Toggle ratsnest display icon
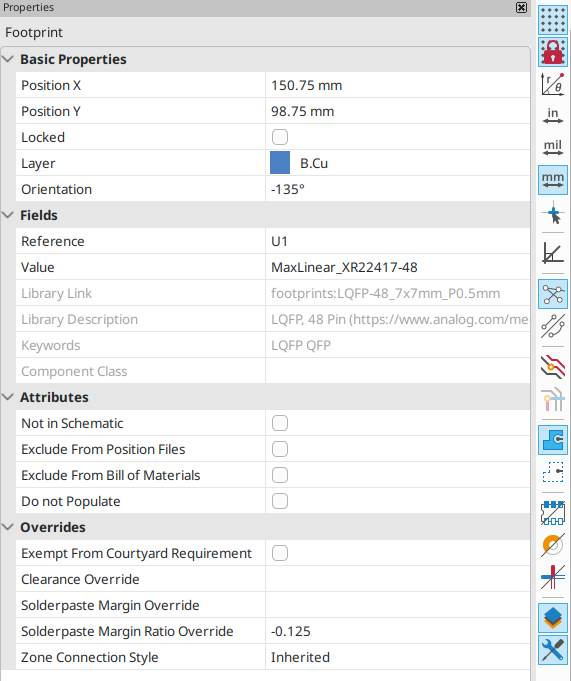571x681 pixels. (553, 294)
